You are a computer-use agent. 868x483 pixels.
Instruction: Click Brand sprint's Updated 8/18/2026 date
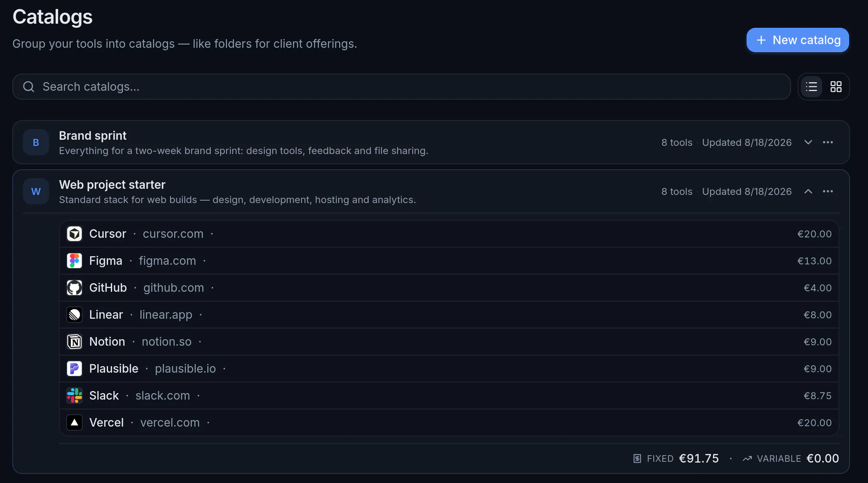click(747, 142)
